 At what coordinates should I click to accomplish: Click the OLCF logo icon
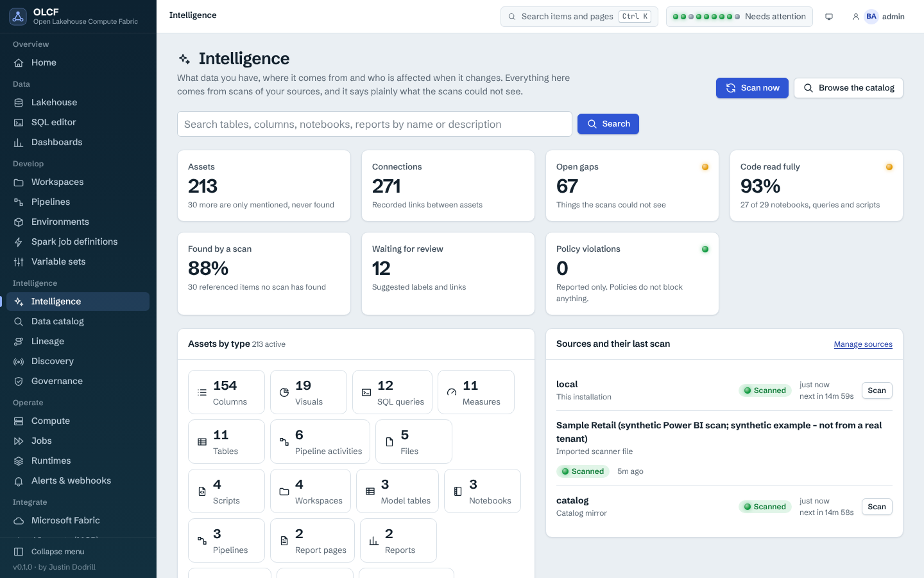tap(18, 17)
